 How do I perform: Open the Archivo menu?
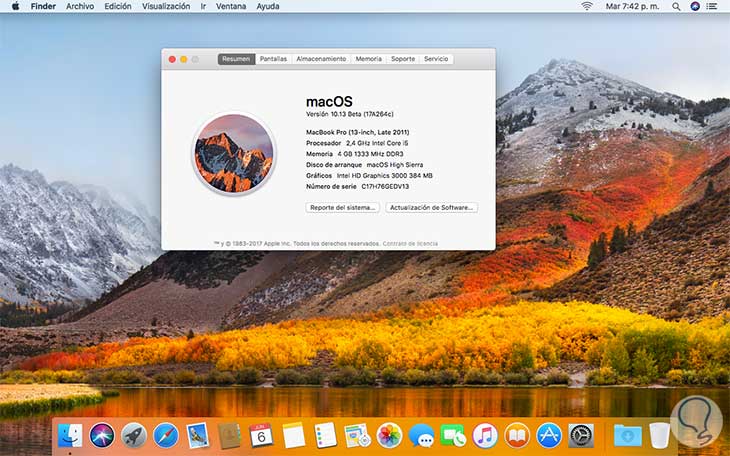coord(80,7)
